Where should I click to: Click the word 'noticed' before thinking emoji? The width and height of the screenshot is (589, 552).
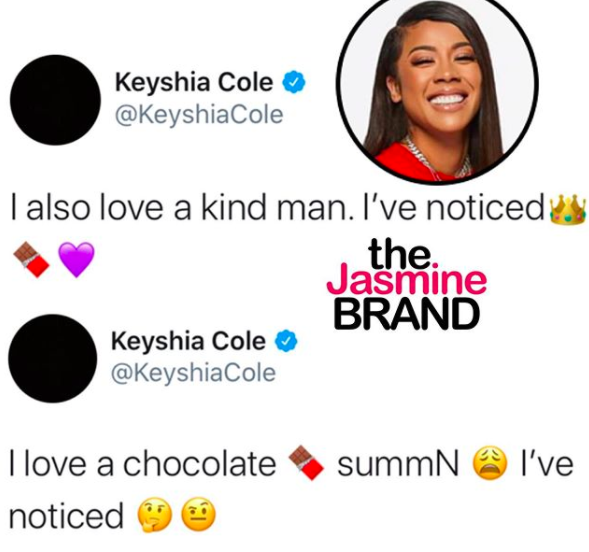[66, 516]
